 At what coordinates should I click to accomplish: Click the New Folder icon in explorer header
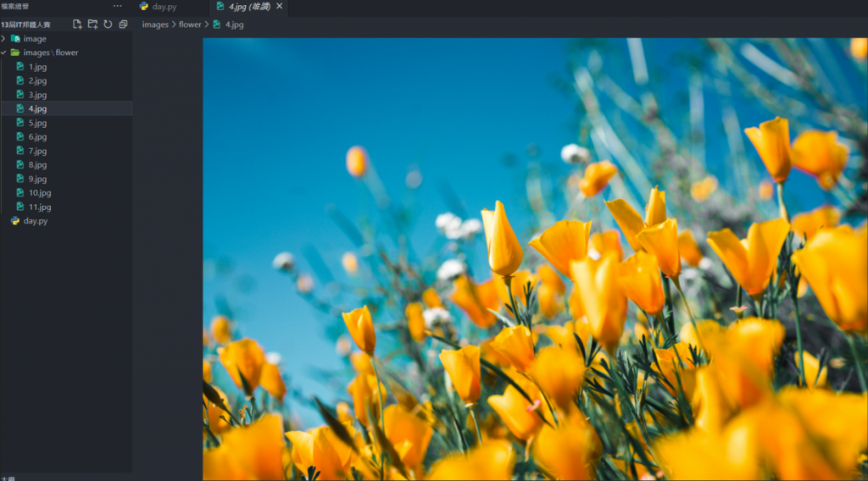(92, 25)
